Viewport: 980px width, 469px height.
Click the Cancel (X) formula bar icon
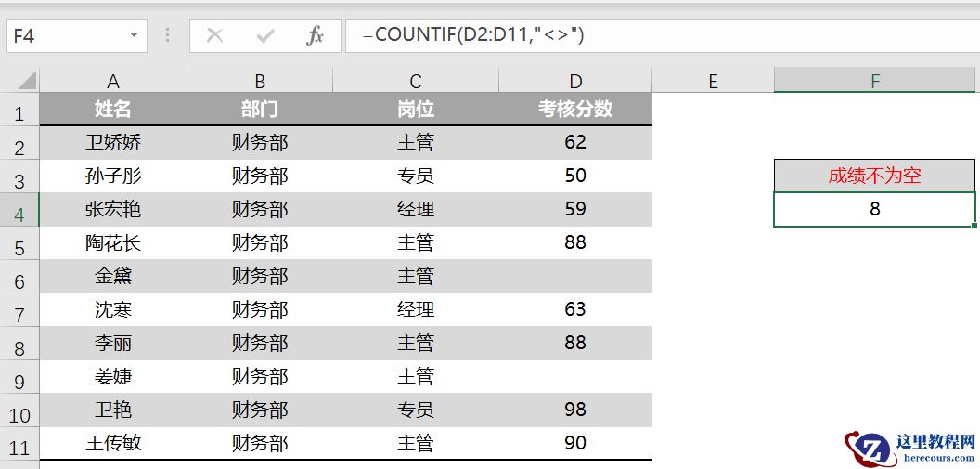pyautogui.click(x=214, y=35)
